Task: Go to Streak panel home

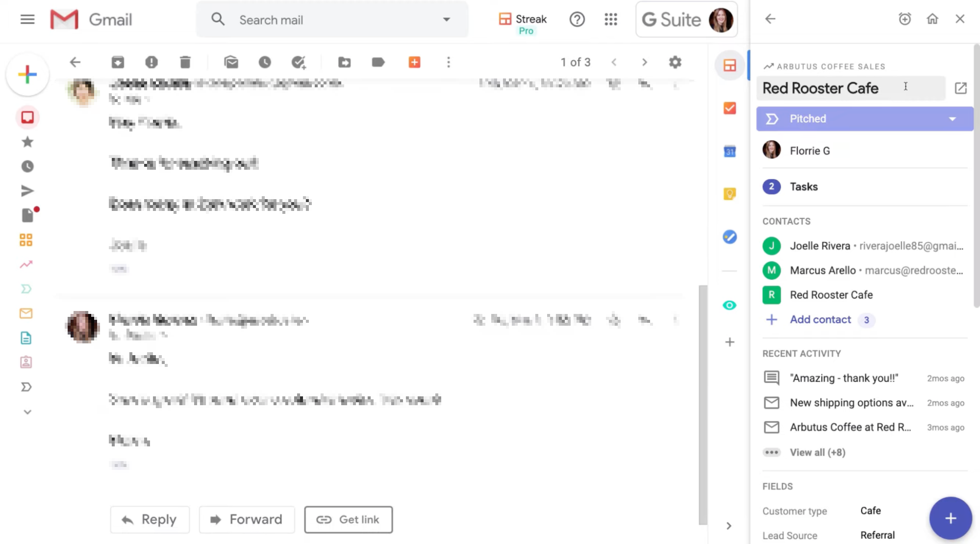Action: pyautogui.click(x=932, y=19)
